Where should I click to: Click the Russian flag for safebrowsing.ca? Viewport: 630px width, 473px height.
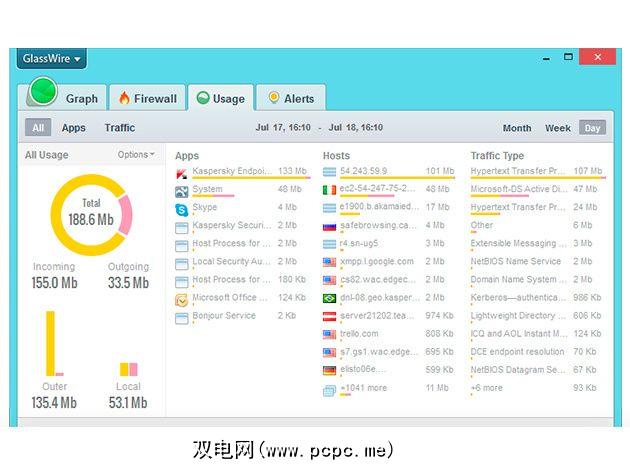pos(329,227)
